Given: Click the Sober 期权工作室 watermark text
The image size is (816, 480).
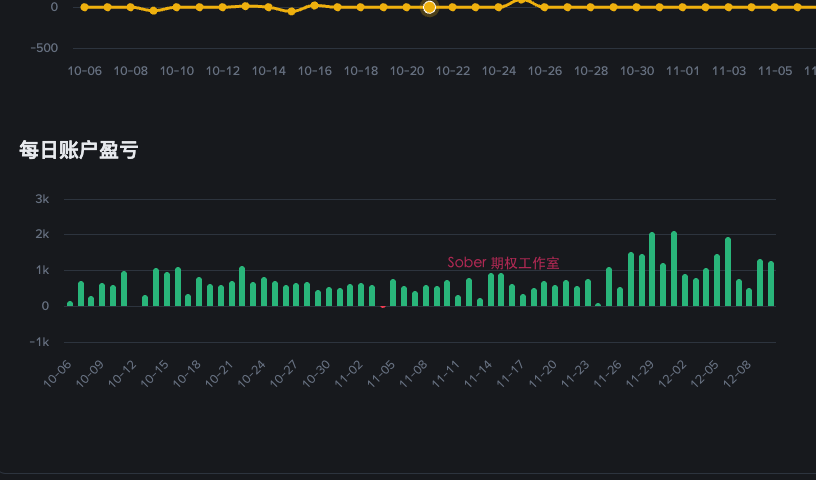Looking at the screenshot, I should tap(503, 263).
